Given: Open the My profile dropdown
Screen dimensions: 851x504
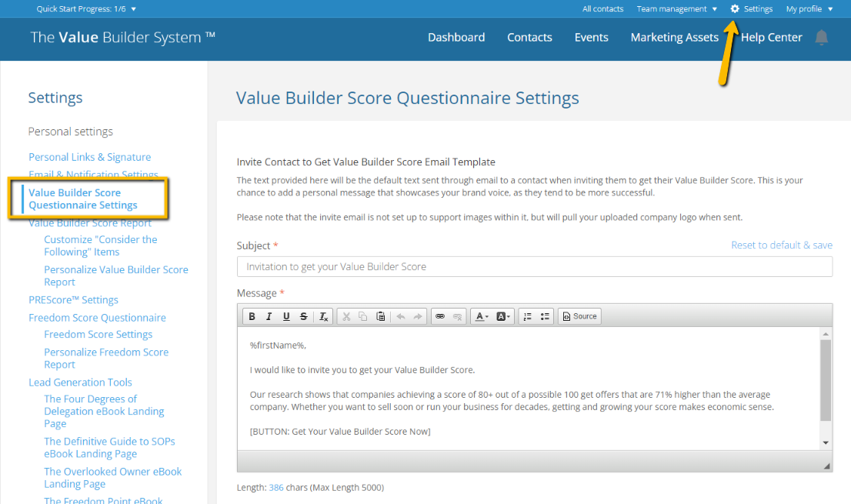Looking at the screenshot, I should pos(809,8).
